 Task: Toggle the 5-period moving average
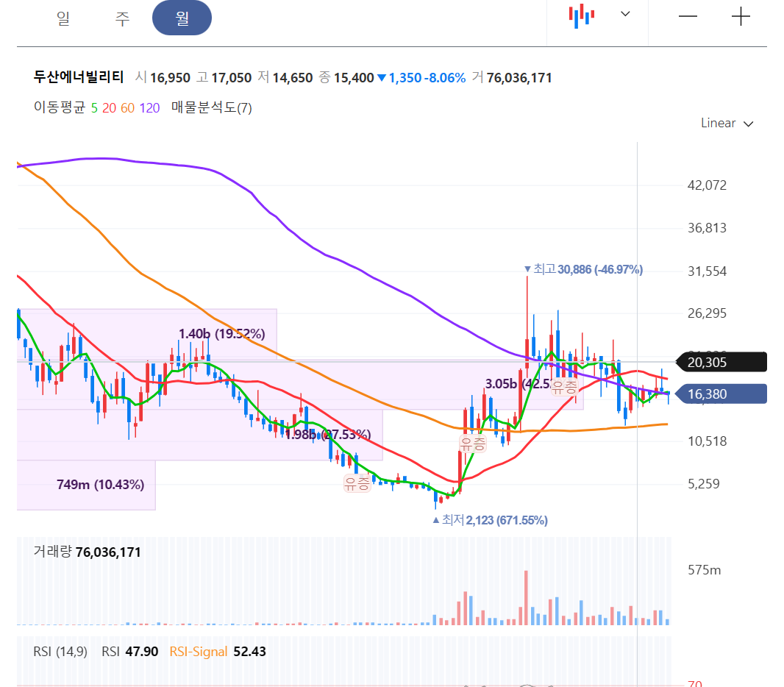(94, 108)
